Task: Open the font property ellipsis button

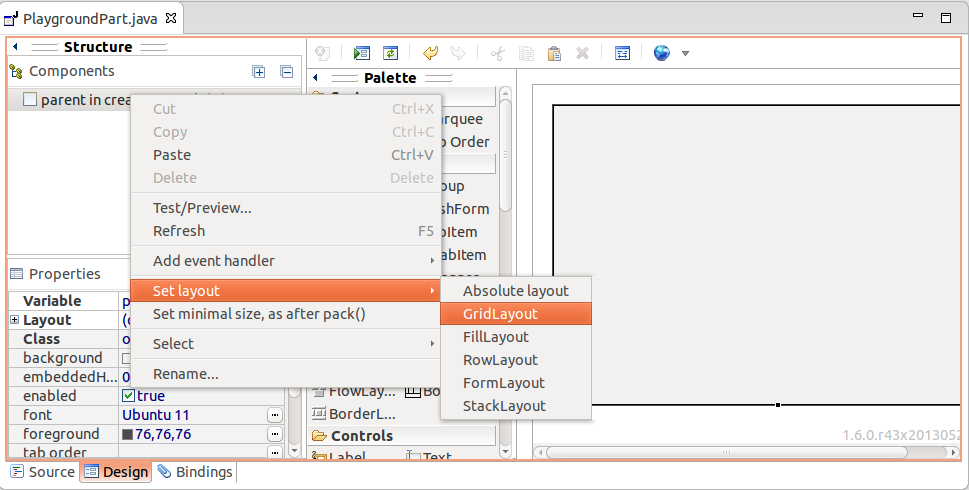Action: click(x=275, y=415)
